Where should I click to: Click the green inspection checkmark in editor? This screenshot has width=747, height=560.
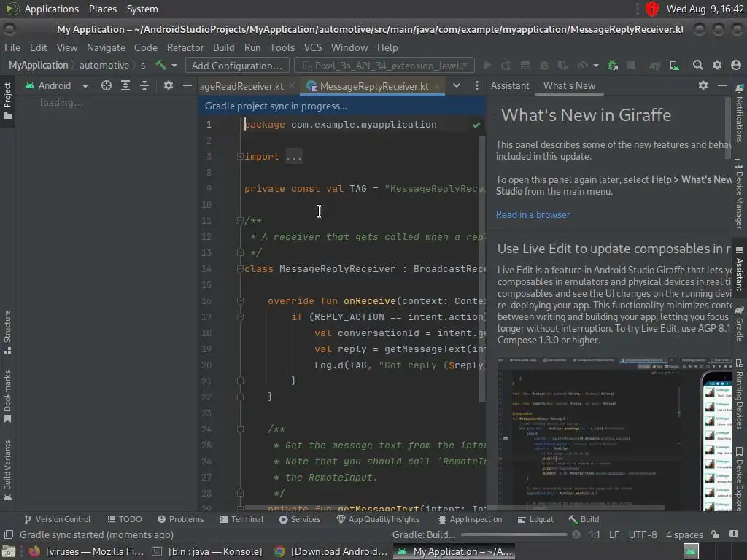[x=476, y=125]
